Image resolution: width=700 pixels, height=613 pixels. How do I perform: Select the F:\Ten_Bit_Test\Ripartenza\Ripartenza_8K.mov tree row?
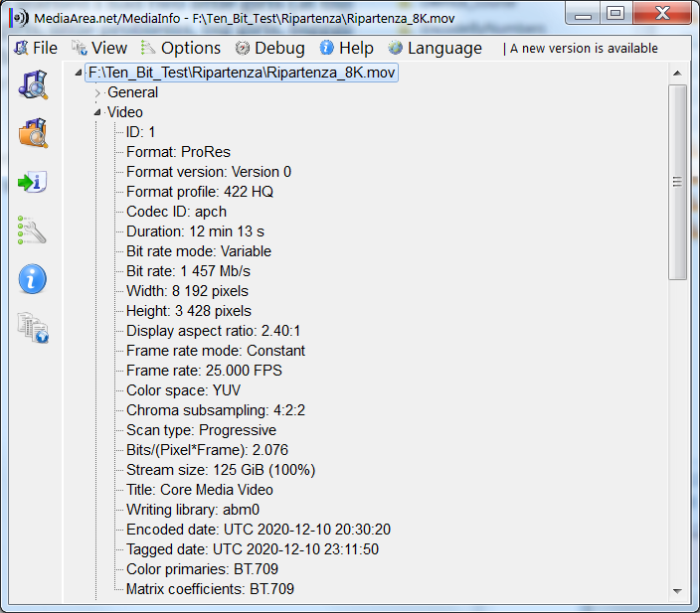[x=242, y=73]
